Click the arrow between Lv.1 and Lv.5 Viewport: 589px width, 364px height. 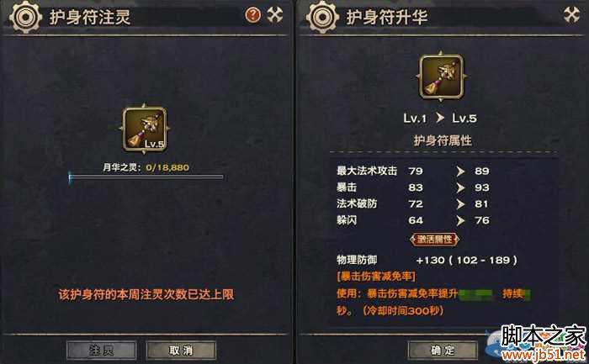(x=440, y=118)
